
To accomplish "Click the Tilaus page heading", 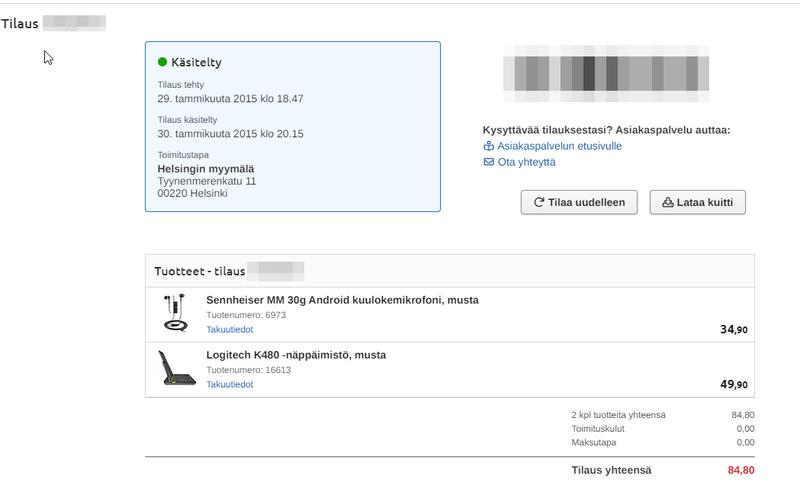I will click(x=20, y=23).
